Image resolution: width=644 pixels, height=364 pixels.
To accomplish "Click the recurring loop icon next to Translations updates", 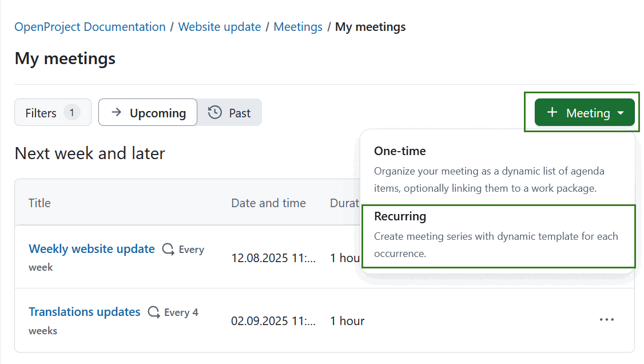I will click(153, 312).
